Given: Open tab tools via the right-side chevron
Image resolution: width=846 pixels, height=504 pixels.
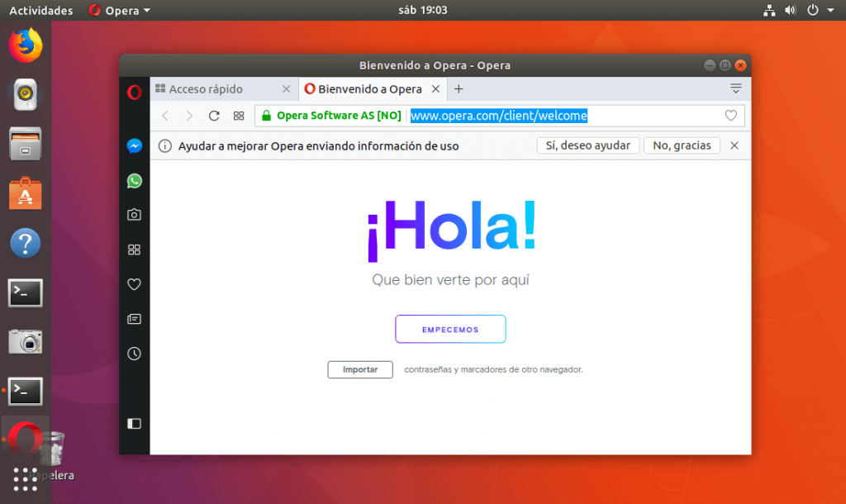Looking at the screenshot, I should 736,88.
